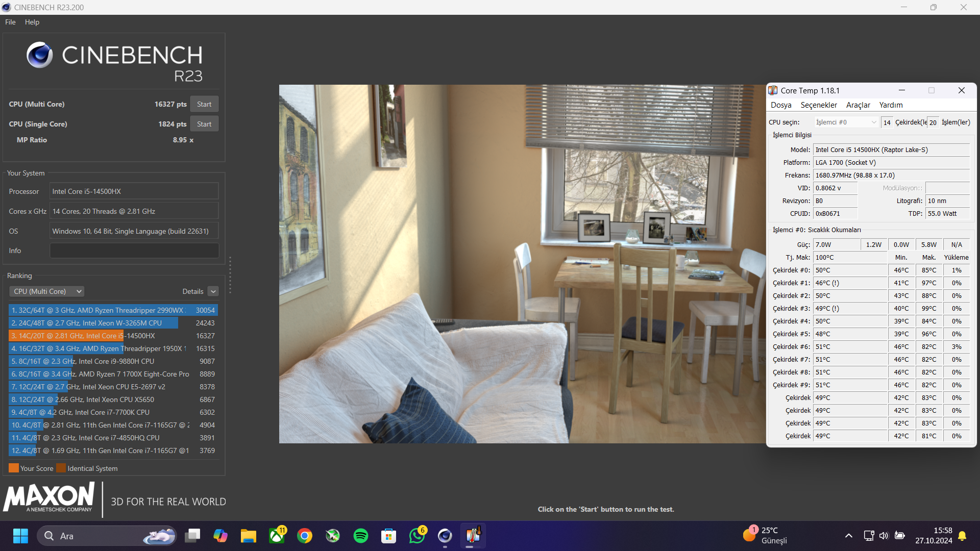The height and width of the screenshot is (551, 980).
Task: Click the Cinebench icon in taskbar
Action: [445, 536]
